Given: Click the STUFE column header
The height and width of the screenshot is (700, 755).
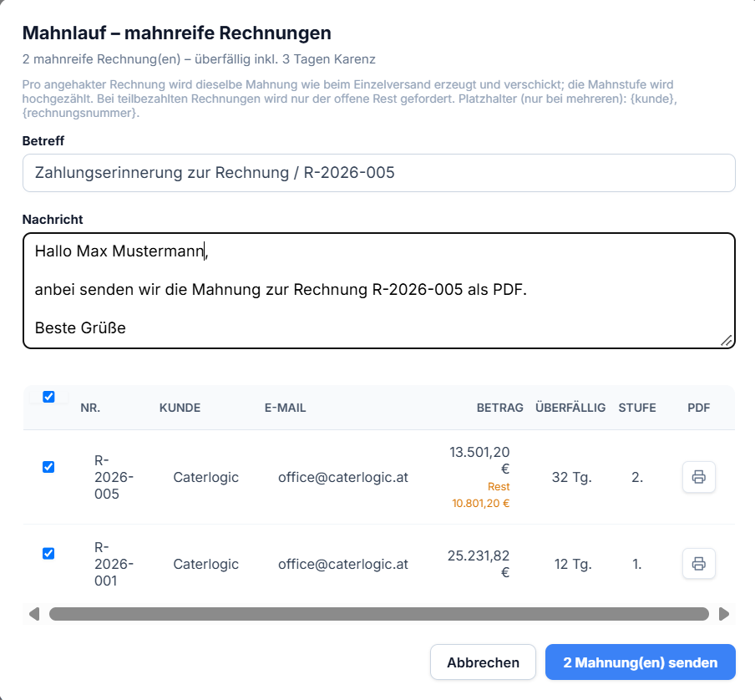Looking at the screenshot, I should point(637,408).
